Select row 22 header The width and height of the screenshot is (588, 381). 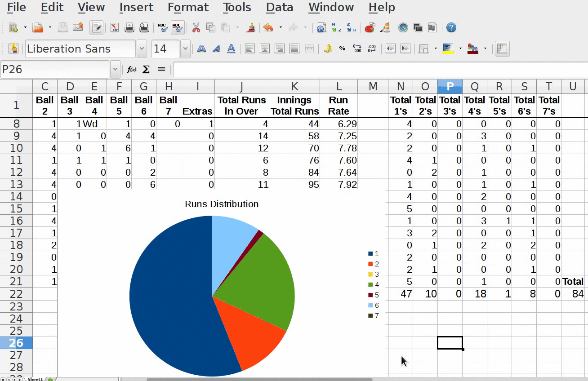click(16, 294)
